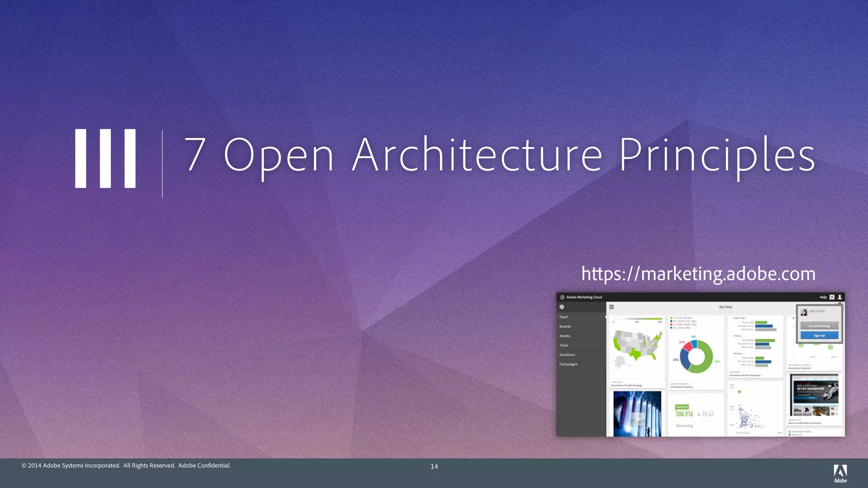This screenshot has width=868, height=488.
Task: Click the 'Running' status text
Action: (x=684, y=425)
